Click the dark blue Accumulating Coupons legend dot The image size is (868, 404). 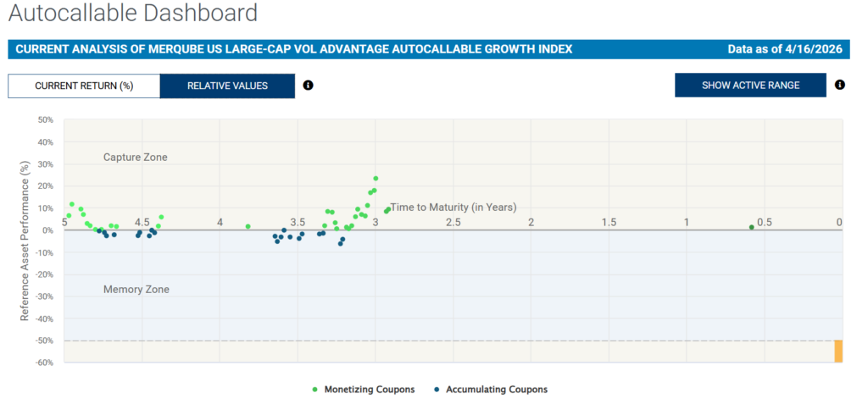point(436,390)
